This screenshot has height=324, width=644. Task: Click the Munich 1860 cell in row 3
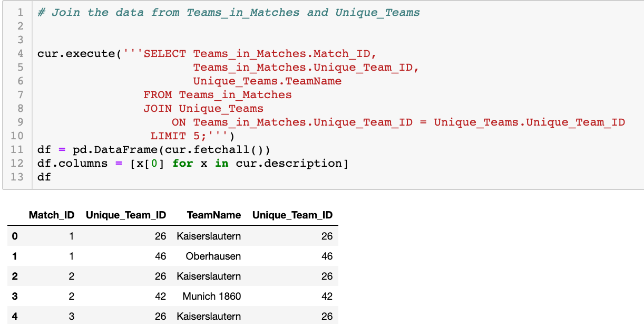(x=212, y=296)
